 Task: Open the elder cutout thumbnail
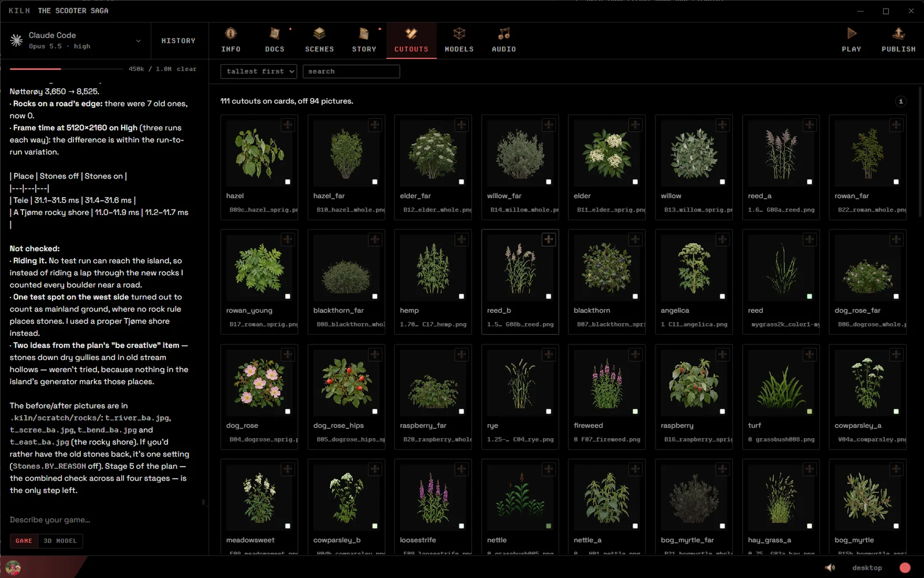point(607,153)
